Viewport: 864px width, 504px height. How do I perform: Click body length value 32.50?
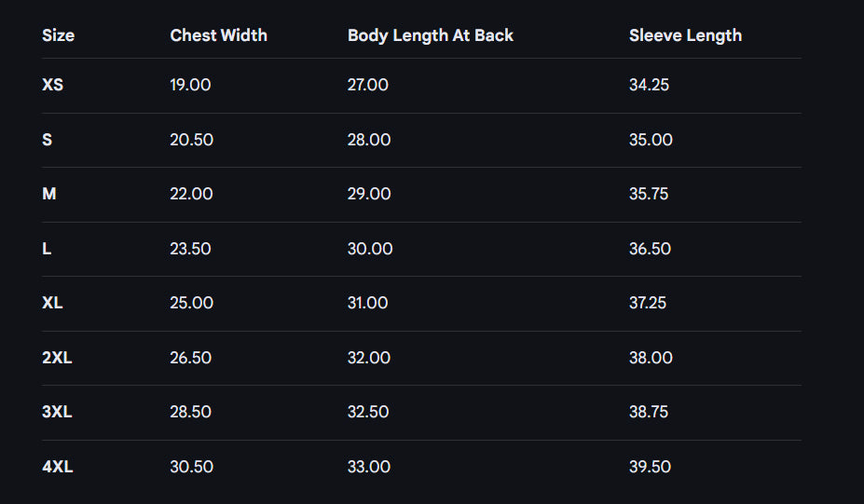(369, 412)
